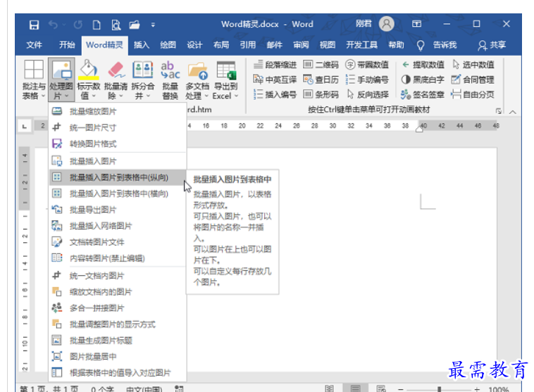Click the 共享 share button

(492, 45)
